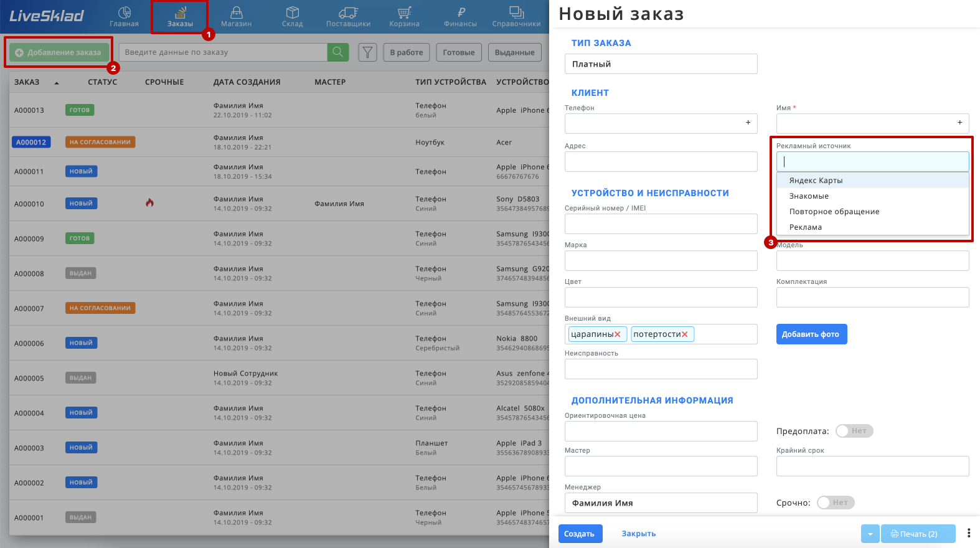Toggle the Срочно switch
This screenshot has width=980, height=548.
point(836,503)
